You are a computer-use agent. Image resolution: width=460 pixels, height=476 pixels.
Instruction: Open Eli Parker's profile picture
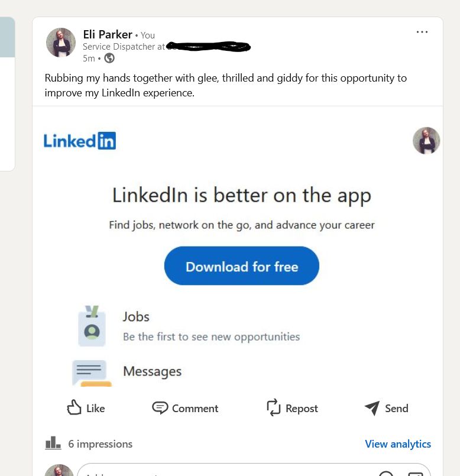pos(60,42)
